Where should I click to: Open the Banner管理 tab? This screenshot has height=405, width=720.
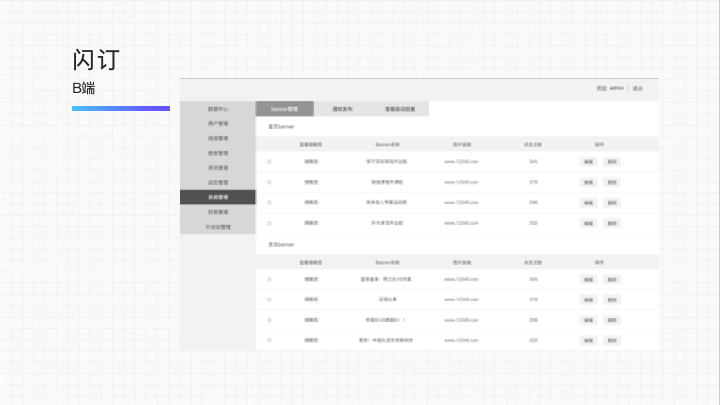285,109
